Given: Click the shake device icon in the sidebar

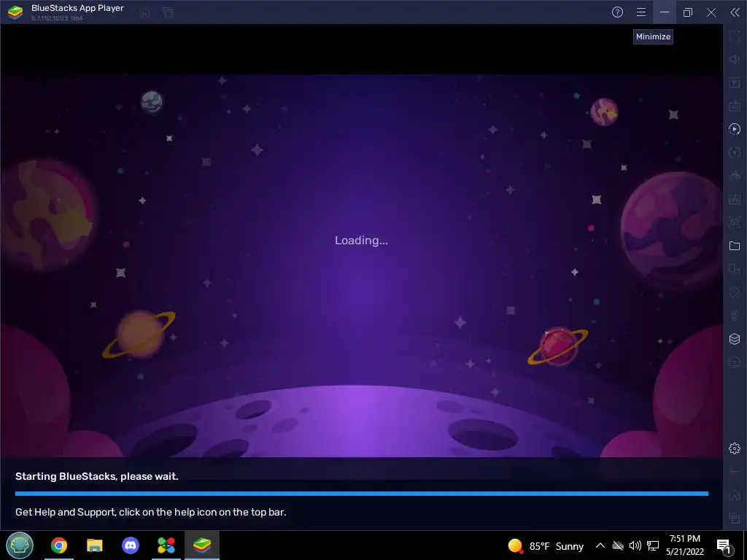Looking at the screenshot, I should click(x=735, y=292).
